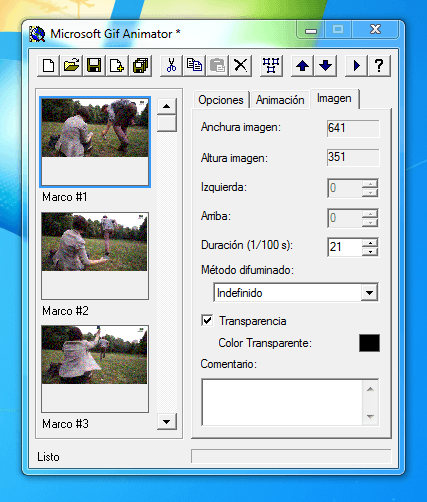
Task: Click the Select All frames icon
Action: (271, 65)
